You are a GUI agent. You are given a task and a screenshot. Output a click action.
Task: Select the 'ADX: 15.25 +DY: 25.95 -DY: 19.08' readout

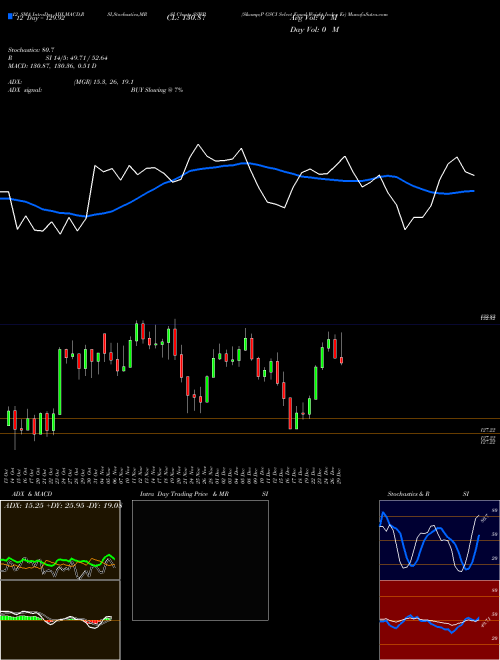(62, 505)
